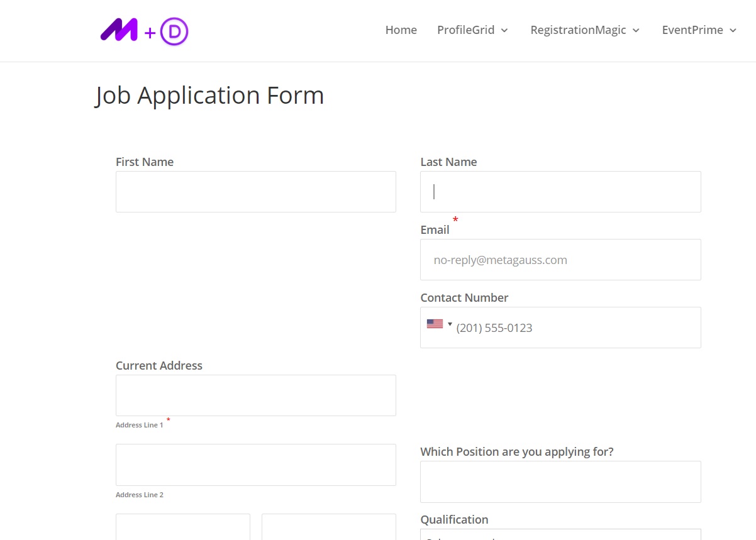Click the Contact Number phone field

click(572, 328)
